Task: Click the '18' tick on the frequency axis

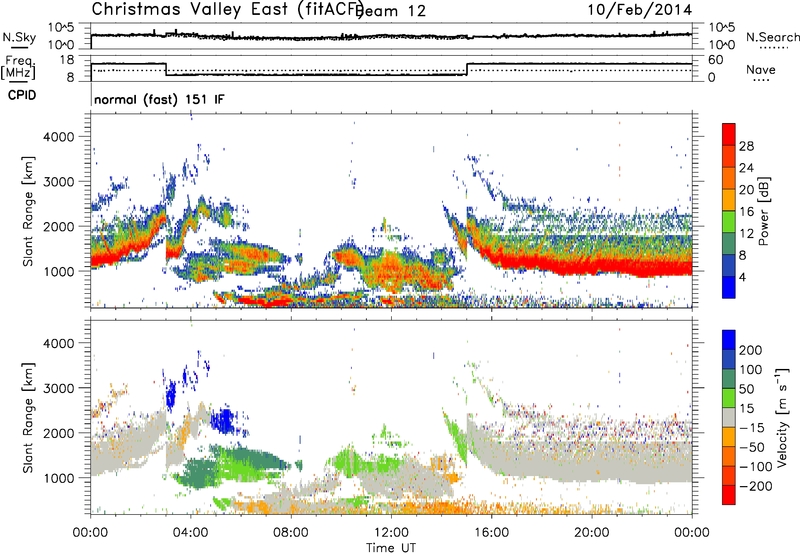Action: click(x=67, y=60)
